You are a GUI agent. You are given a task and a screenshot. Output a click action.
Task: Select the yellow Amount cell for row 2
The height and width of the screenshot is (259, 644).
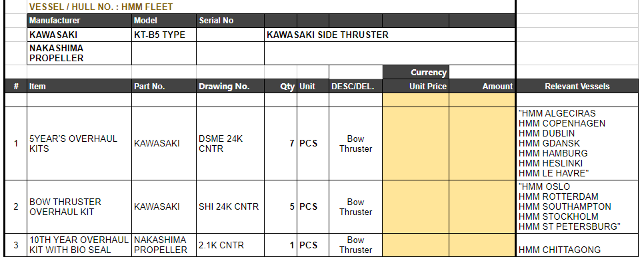click(x=482, y=207)
